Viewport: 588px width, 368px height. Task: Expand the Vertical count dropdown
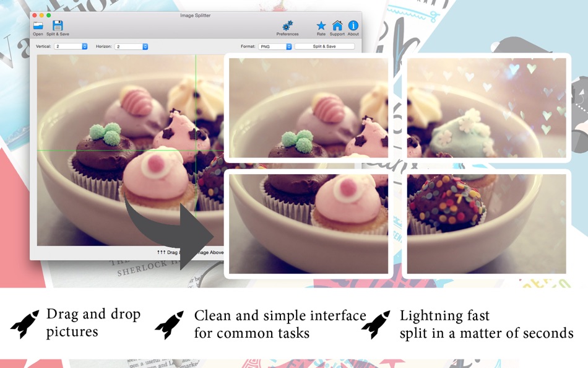click(71, 46)
